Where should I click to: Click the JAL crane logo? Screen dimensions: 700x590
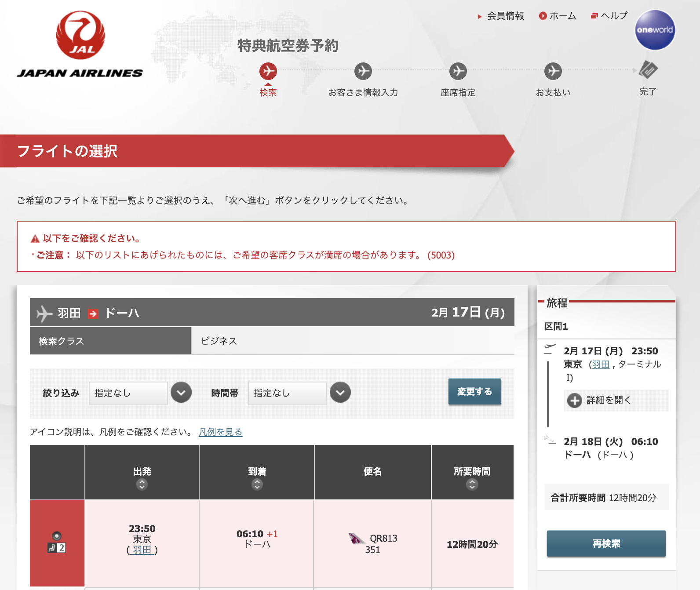80,35
